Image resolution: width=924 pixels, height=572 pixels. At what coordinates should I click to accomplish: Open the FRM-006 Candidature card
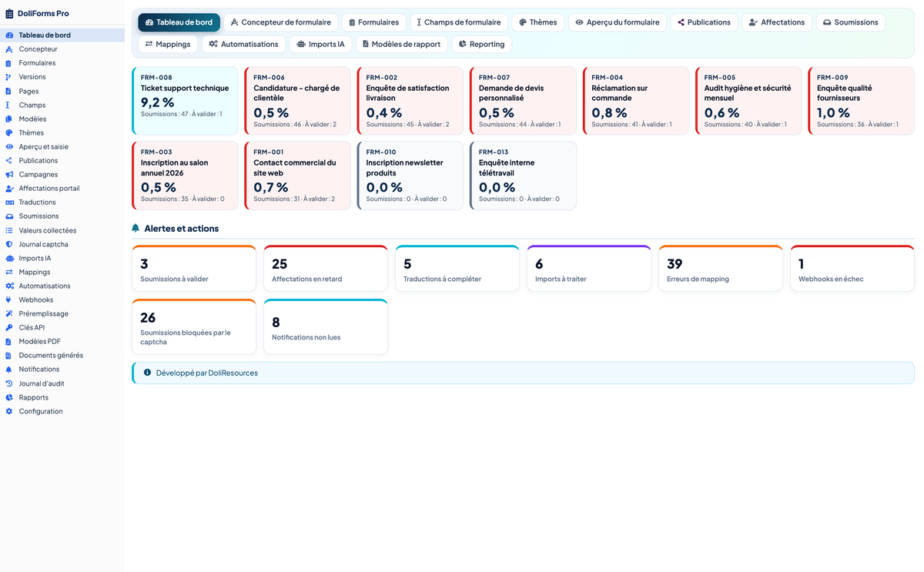coord(298,101)
